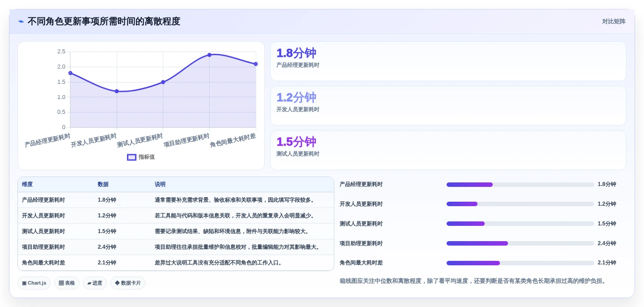
Task: Click the lightning icon beside the dashboard title
Action: 21,22
